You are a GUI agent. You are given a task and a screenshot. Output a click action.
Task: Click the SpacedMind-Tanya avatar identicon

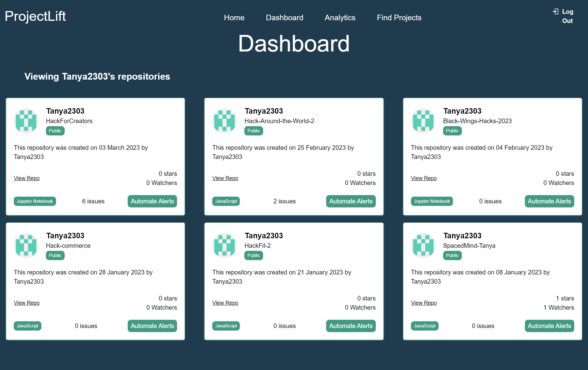pyautogui.click(x=423, y=245)
